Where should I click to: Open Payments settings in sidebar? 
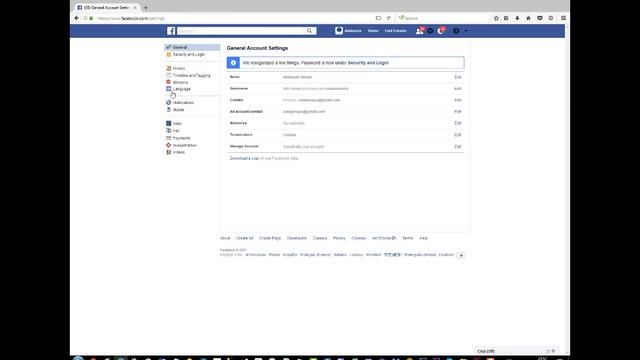tap(181, 138)
